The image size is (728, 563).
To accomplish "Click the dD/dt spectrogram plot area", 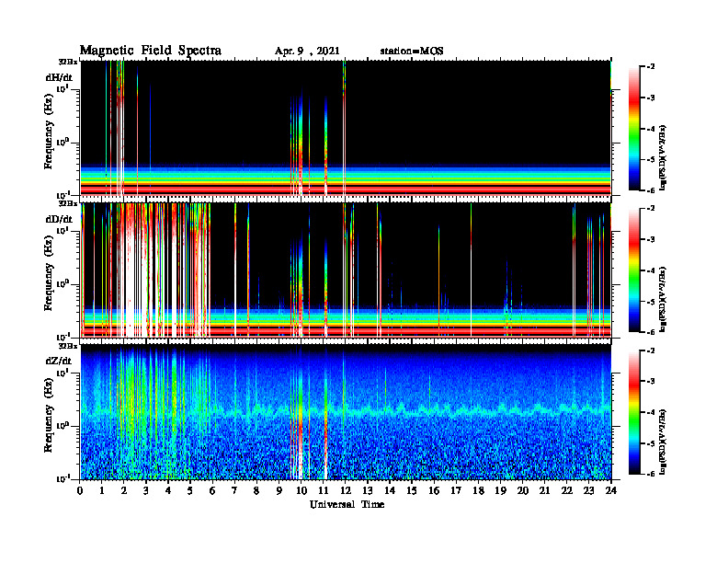I will click(x=346, y=270).
